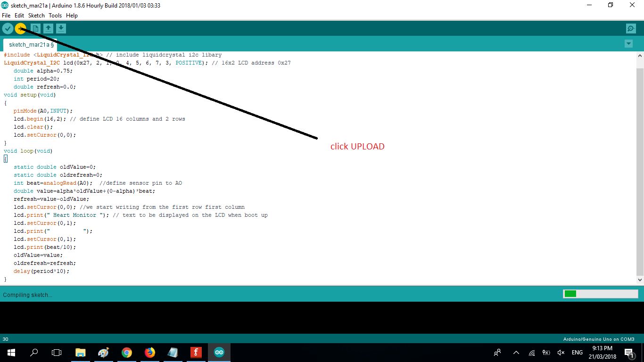Switch to Firefox on the taskbar

coord(149,353)
